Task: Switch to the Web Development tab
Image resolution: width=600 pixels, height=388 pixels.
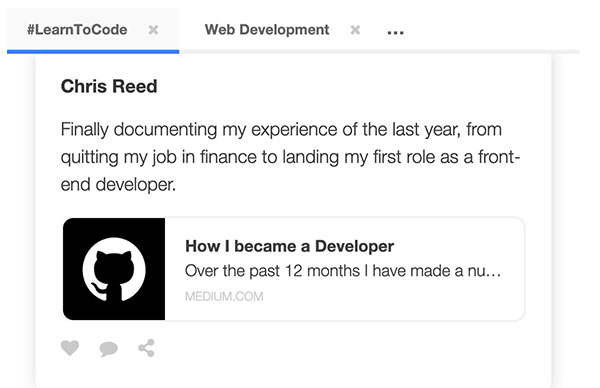Action: coord(267,30)
